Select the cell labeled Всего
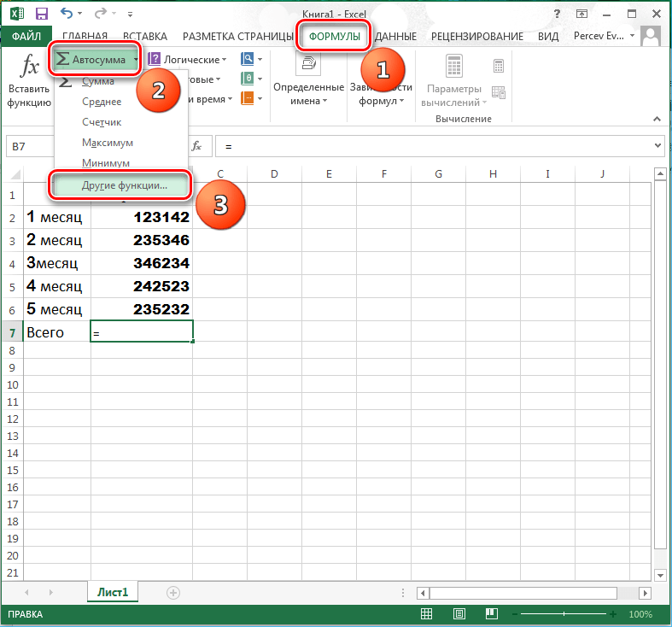This screenshot has width=672, height=627. pyautogui.click(x=57, y=332)
